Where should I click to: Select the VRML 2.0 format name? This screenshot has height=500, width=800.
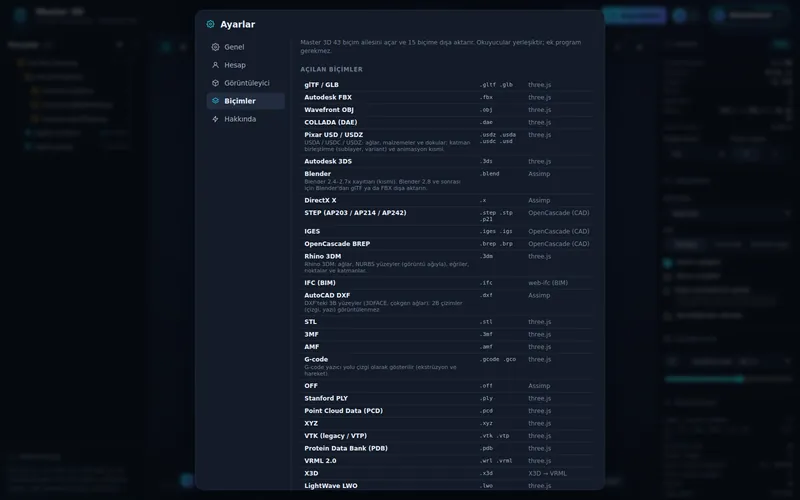(320, 461)
